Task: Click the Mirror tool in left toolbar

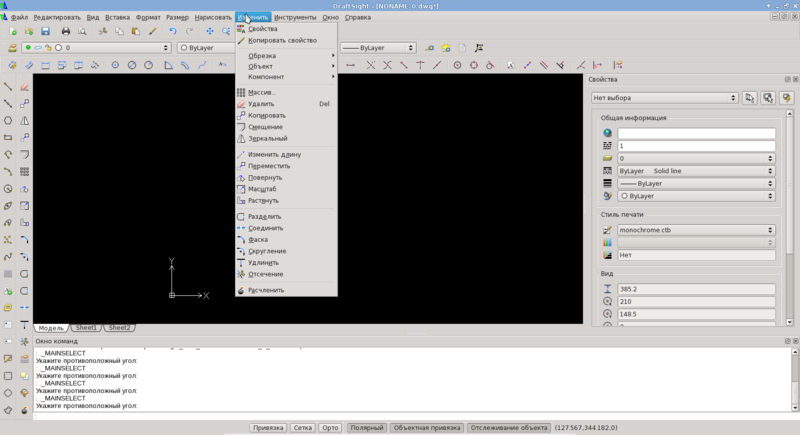Action: pyautogui.click(x=24, y=121)
